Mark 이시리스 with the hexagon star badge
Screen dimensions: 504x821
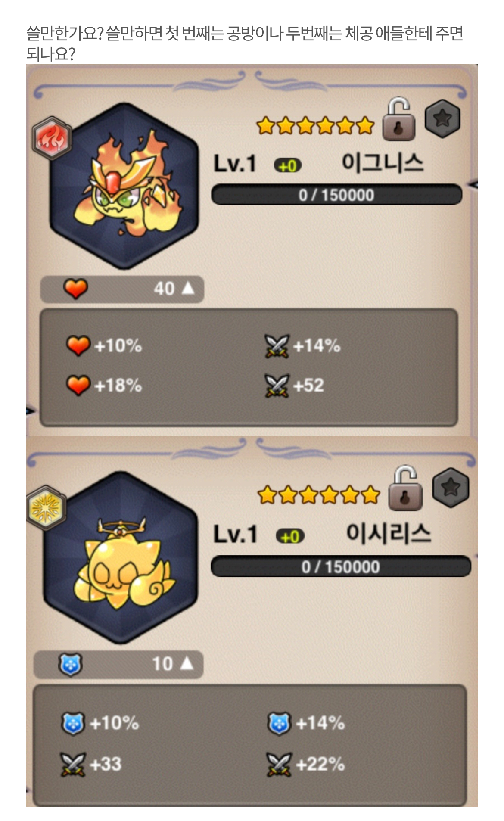point(450,488)
